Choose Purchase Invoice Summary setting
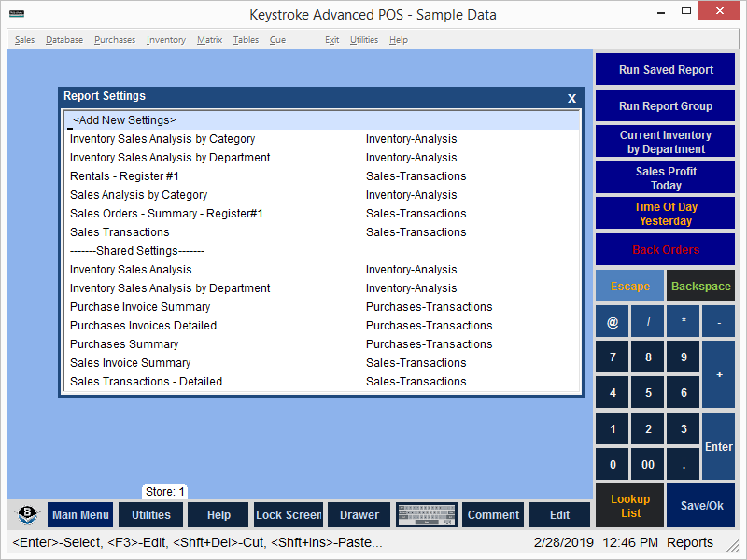This screenshot has width=747, height=560. [140, 307]
